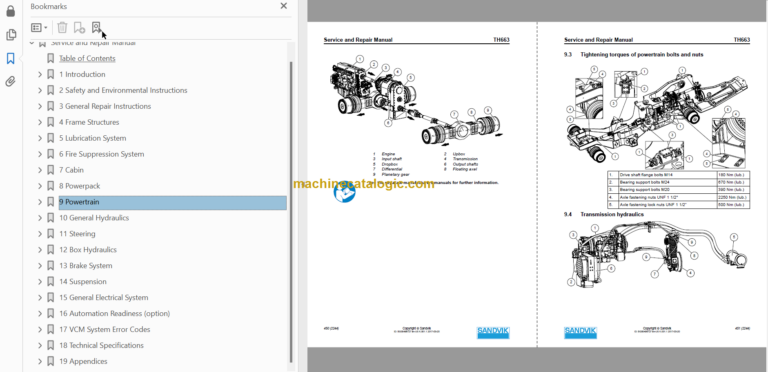This screenshot has height=372, width=768.
Task: Click the bookmark icon beside 9 Powertrain
Action: tap(50, 202)
